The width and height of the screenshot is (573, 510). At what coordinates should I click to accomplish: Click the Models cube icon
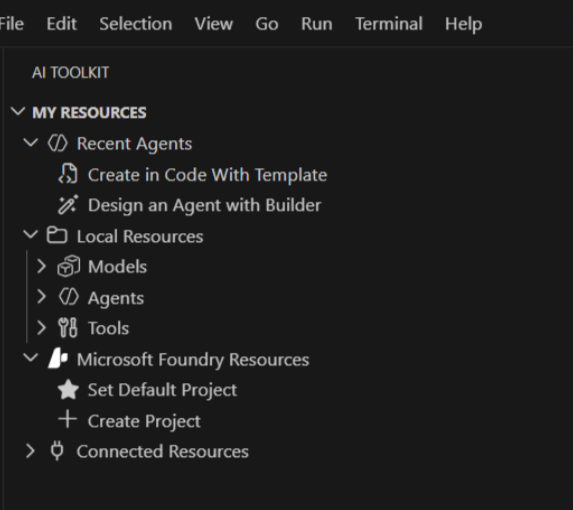(69, 266)
